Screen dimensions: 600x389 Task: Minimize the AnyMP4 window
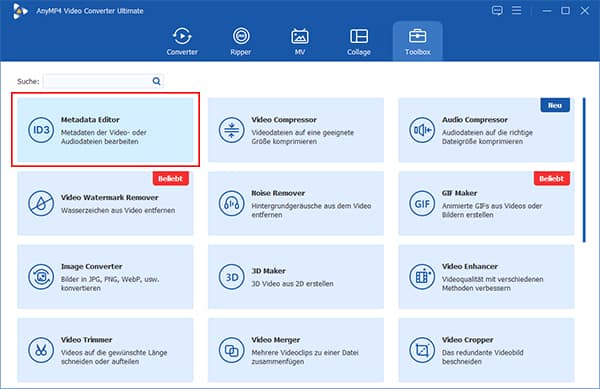coord(547,11)
